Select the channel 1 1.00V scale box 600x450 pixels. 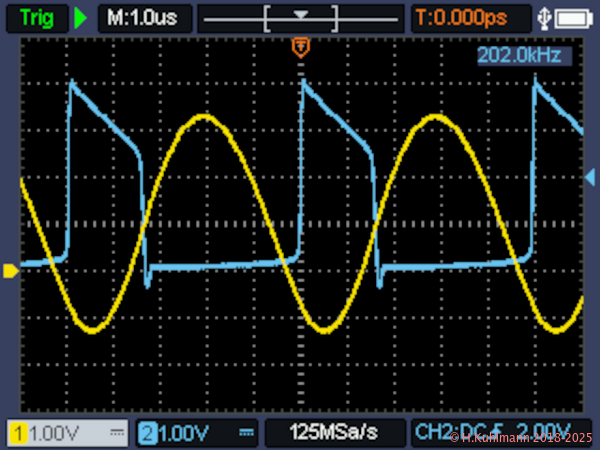pyautogui.click(x=67, y=433)
